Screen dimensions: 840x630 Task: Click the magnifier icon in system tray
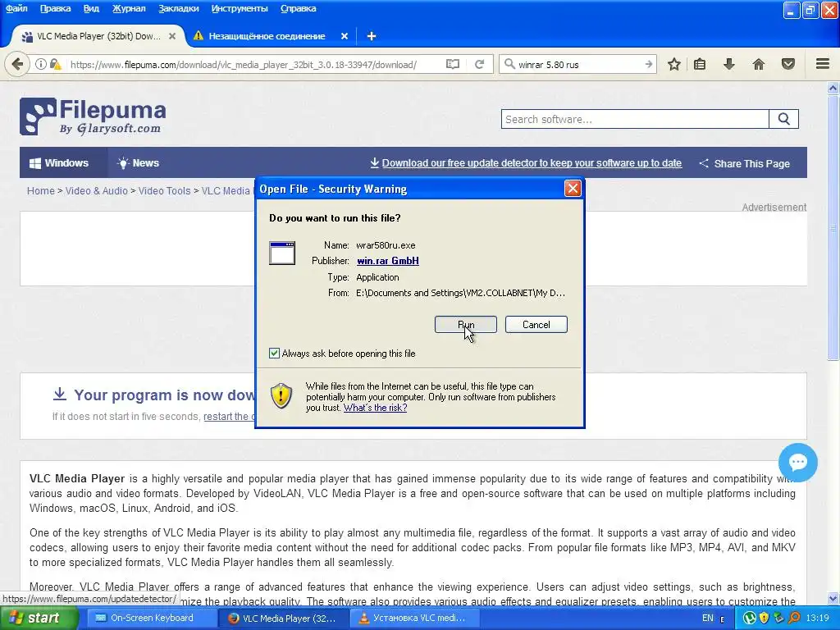794,619
